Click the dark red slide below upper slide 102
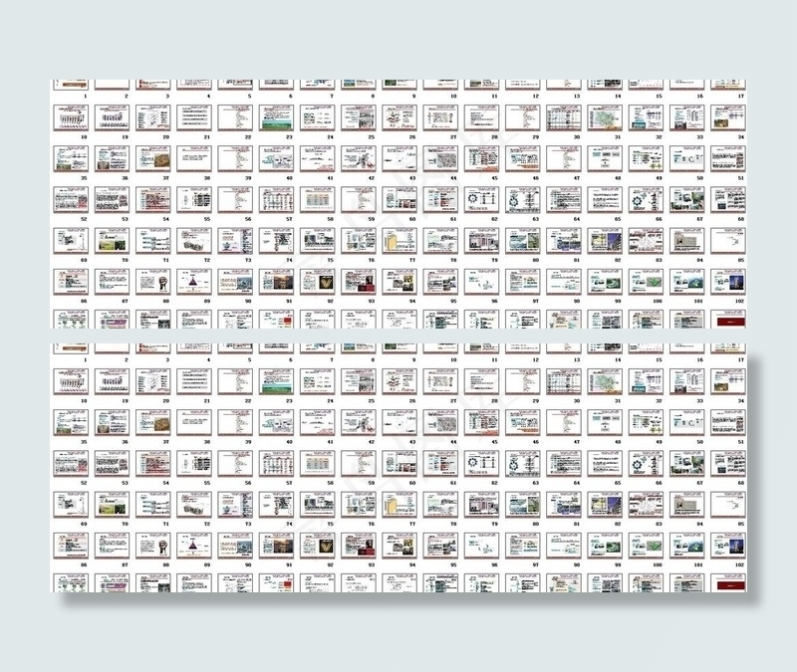Image resolution: width=797 pixels, height=672 pixels. tap(726, 320)
